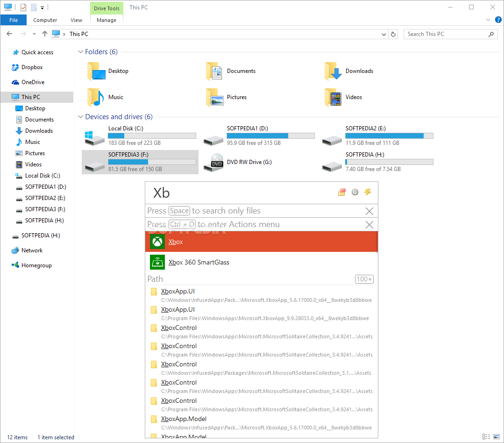The height and width of the screenshot is (443, 504).
Task: Open the Downloads folder in main pane
Action: pyautogui.click(x=349, y=71)
